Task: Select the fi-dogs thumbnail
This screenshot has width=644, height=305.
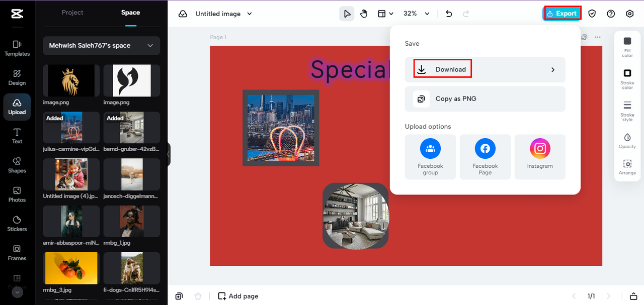Action: 132,268
